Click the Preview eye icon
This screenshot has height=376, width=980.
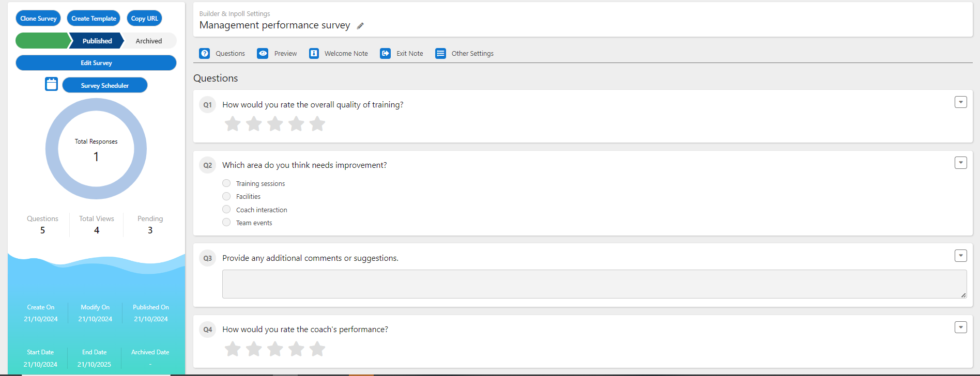click(263, 54)
